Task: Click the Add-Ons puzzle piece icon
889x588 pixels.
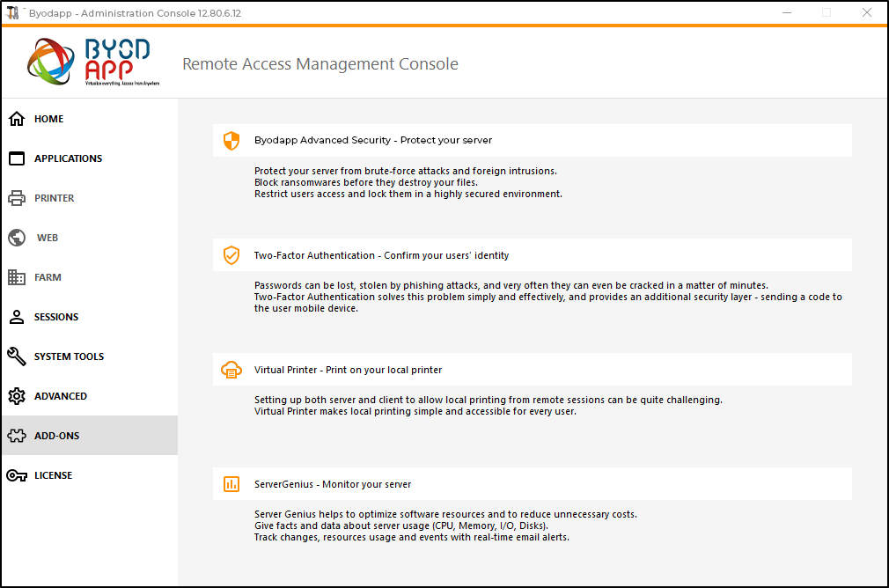Action: click(x=17, y=436)
